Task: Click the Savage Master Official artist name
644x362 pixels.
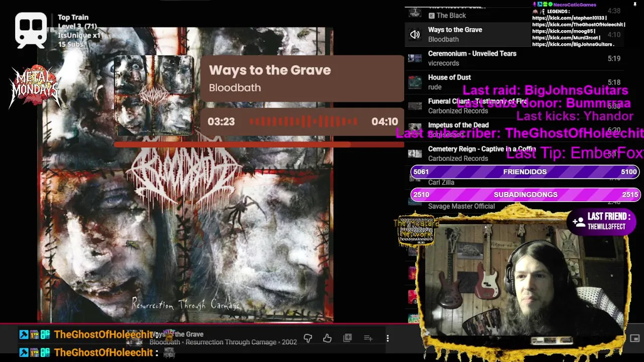Action: (461, 206)
